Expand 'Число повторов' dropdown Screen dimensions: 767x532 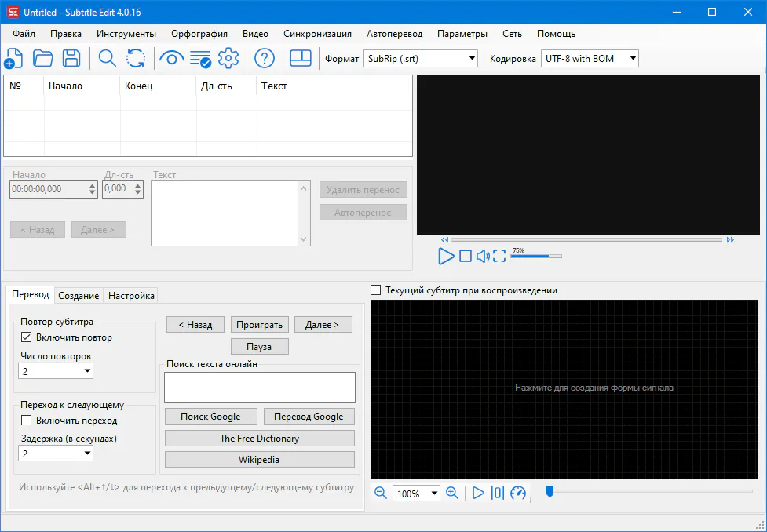56,371
